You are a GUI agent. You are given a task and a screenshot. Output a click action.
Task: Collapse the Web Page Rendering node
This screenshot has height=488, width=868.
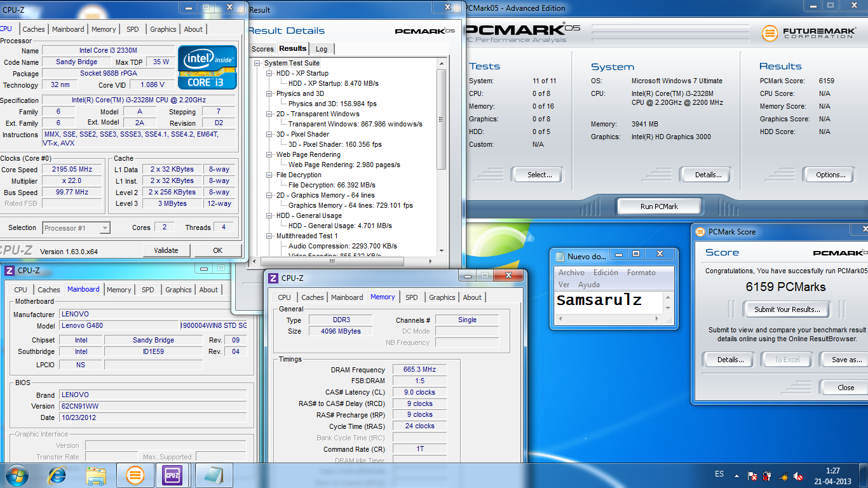[269, 154]
